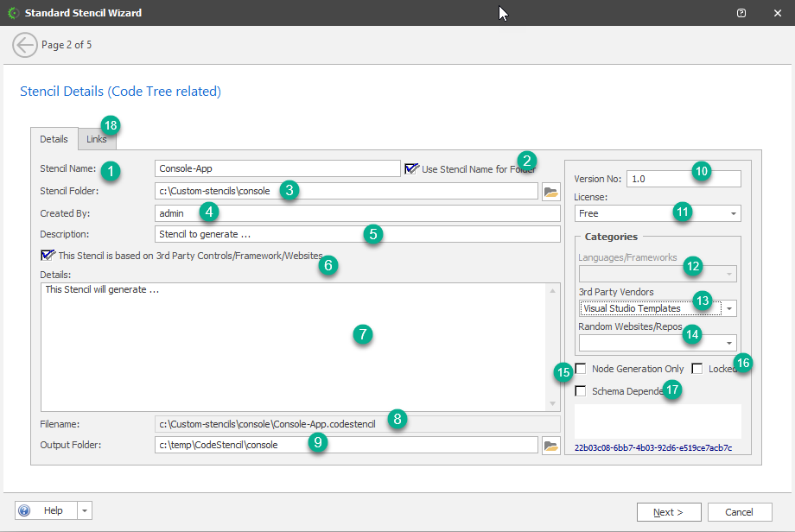The image size is (795, 532).
Task: Click the Version No field
Action: (684, 179)
